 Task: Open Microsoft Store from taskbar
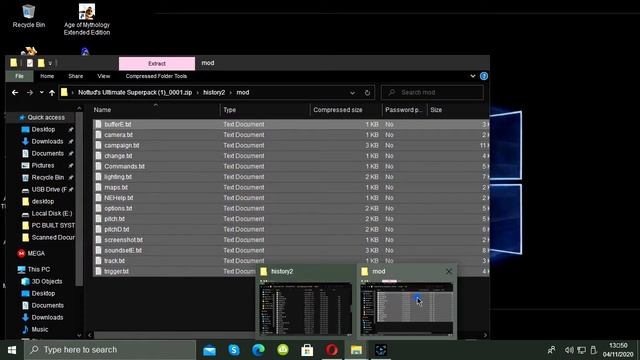click(307, 350)
